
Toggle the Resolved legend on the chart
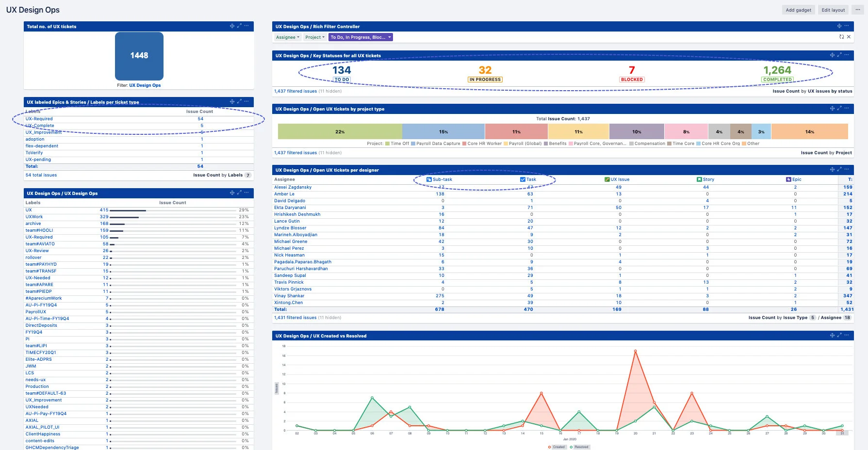tap(579, 447)
